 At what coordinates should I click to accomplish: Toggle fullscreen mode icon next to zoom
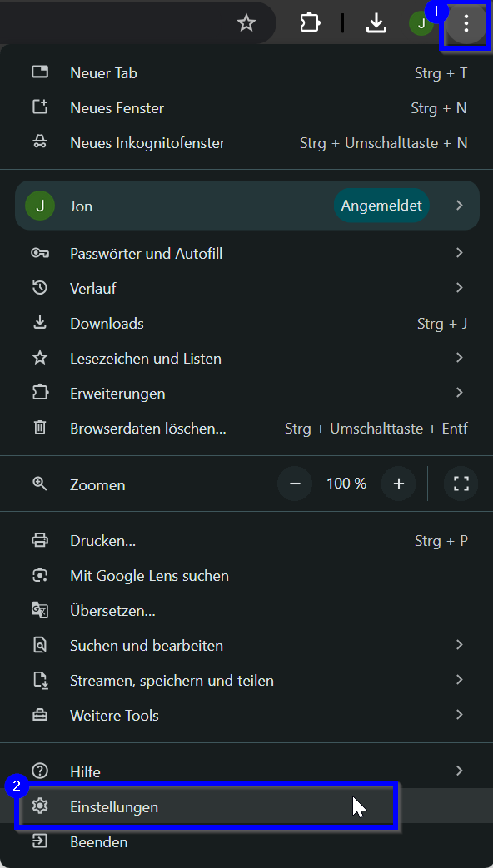(x=461, y=484)
